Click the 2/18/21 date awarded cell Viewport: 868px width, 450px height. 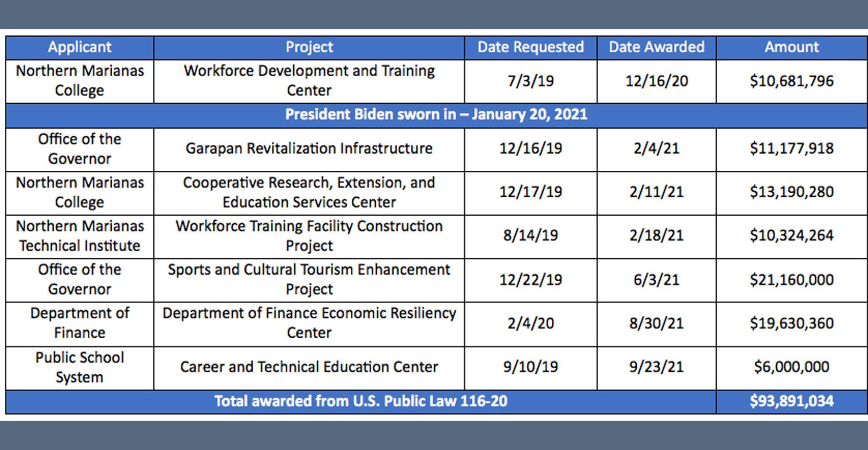point(656,236)
